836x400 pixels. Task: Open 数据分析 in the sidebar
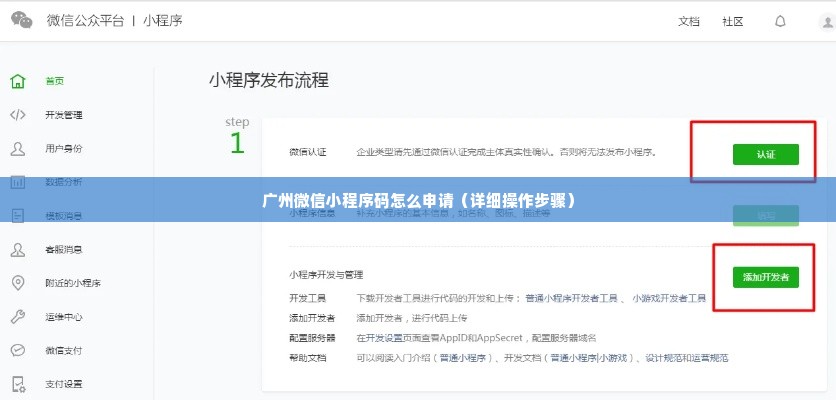pos(63,182)
